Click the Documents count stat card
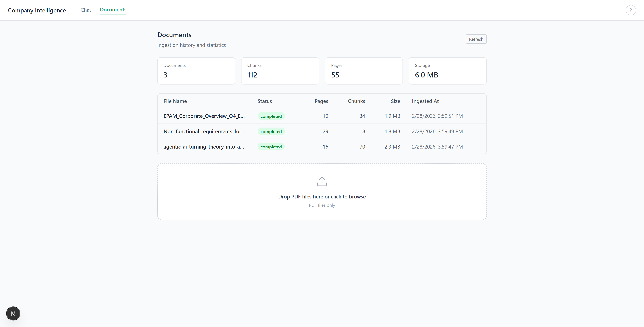Viewport: 644px width, 327px height. click(196, 71)
